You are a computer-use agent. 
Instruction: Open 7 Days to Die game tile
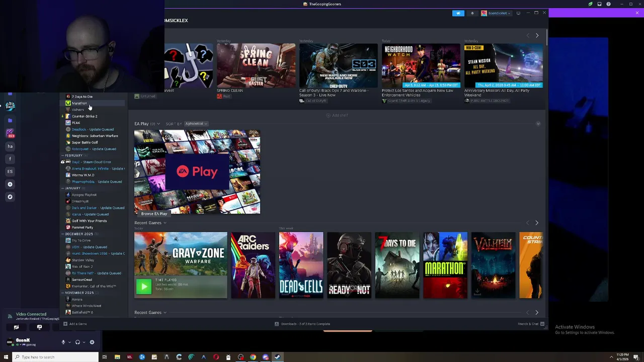point(397,265)
